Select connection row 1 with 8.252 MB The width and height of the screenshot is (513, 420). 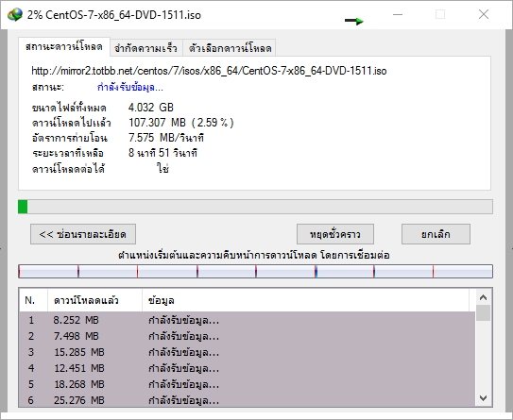(247, 320)
